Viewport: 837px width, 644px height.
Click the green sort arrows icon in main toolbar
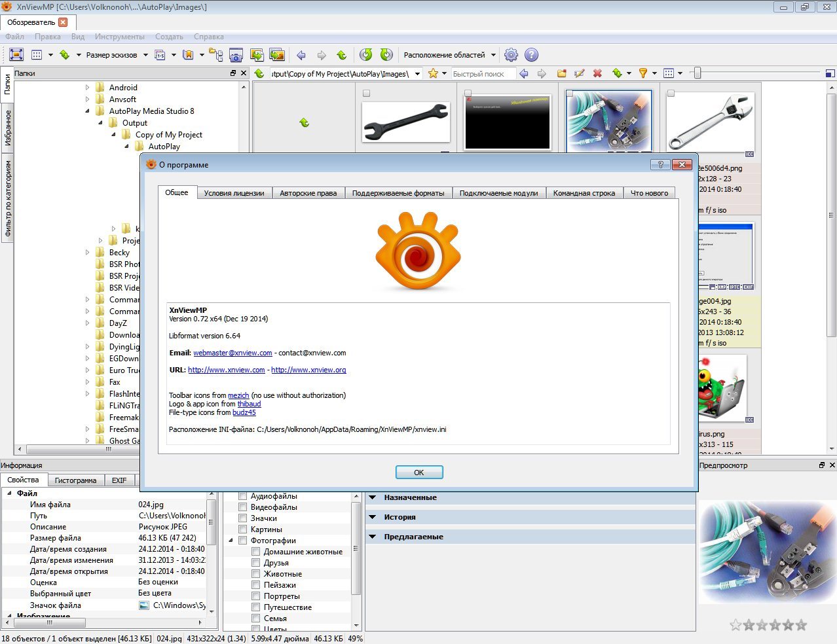65,55
